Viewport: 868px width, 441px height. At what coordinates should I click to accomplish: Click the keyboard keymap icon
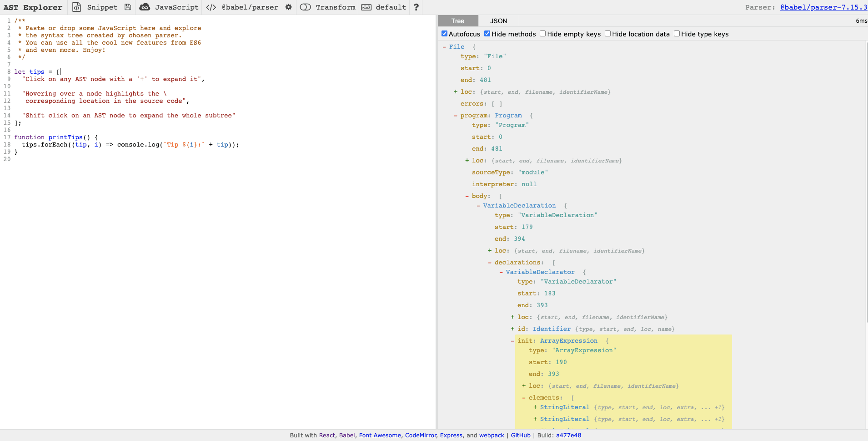(x=366, y=7)
